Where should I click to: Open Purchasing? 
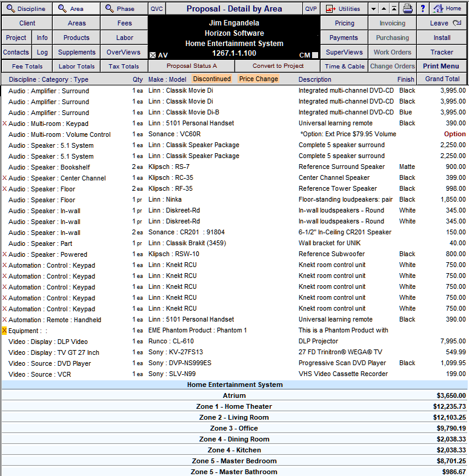pyautogui.click(x=393, y=38)
